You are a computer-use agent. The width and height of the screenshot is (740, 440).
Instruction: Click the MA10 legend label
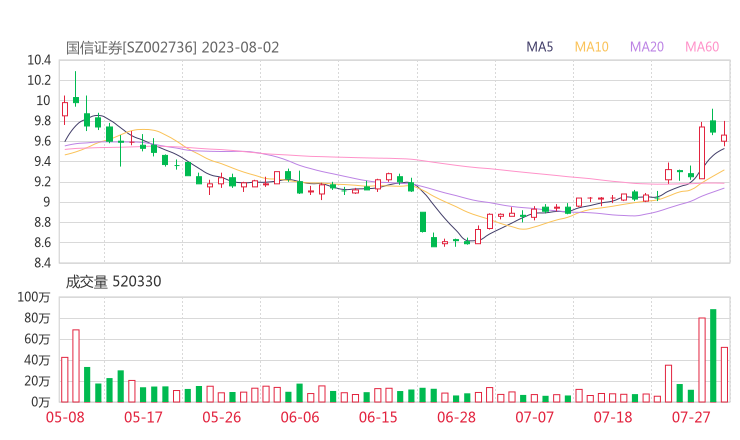coord(591,47)
